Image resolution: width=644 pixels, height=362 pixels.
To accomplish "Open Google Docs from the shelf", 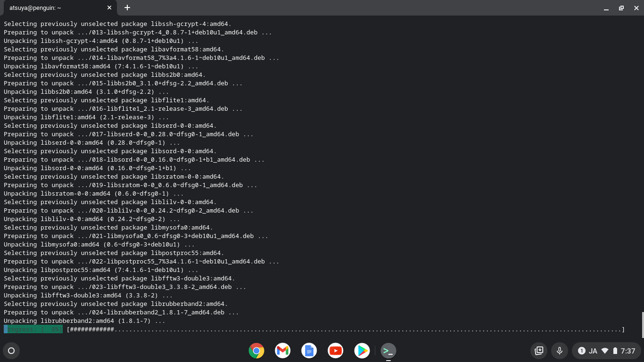I will coord(309,351).
